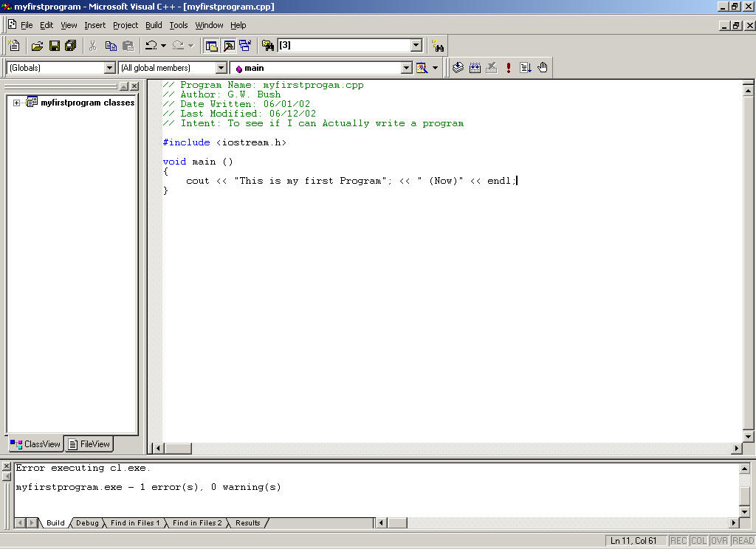Click the output tabs scroll-left arrow
This screenshot has width=756, height=549.
[20, 522]
